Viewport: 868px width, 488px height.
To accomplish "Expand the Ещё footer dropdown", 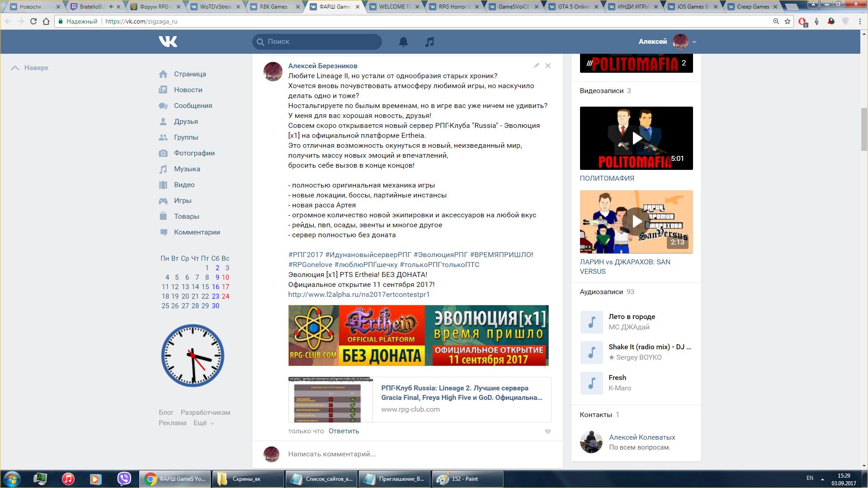I will [x=204, y=423].
